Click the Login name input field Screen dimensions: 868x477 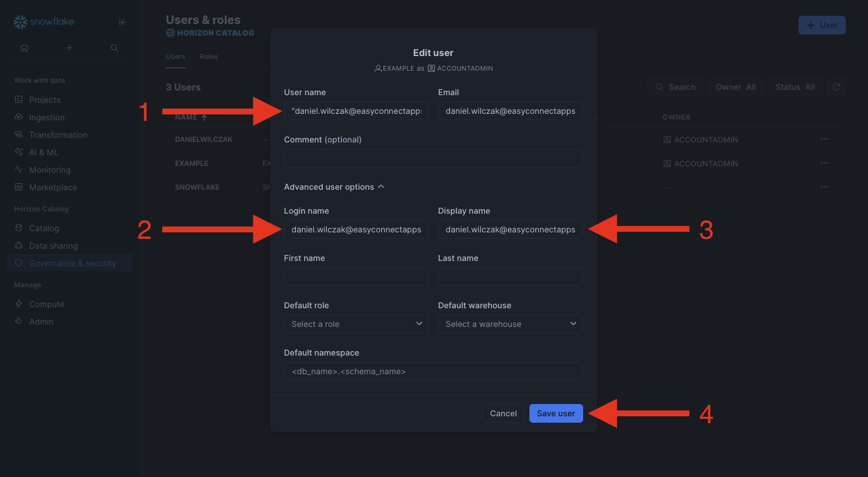pyautogui.click(x=356, y=229)
